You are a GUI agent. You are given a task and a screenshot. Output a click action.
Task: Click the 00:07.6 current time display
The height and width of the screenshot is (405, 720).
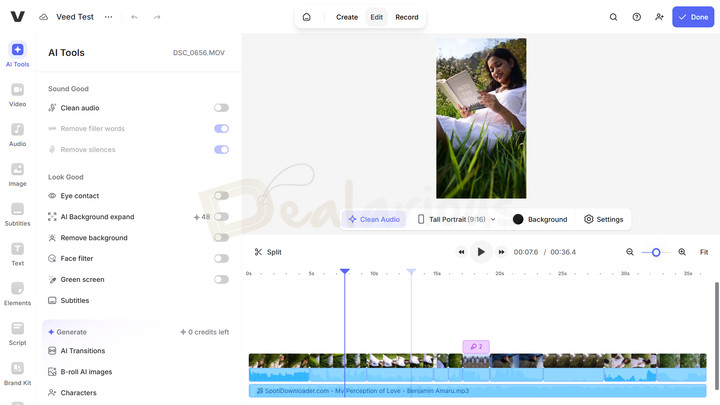click(x=526, y=252)
